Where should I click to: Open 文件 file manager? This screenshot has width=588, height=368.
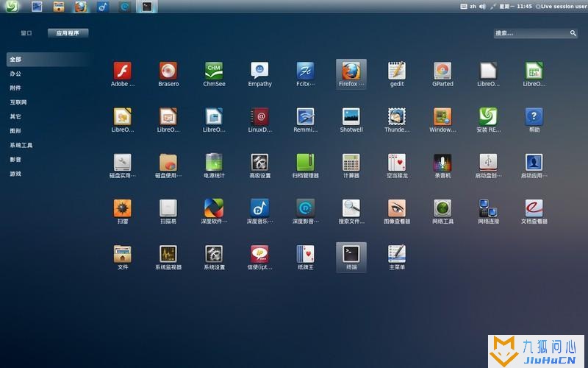tap(123, 257)
